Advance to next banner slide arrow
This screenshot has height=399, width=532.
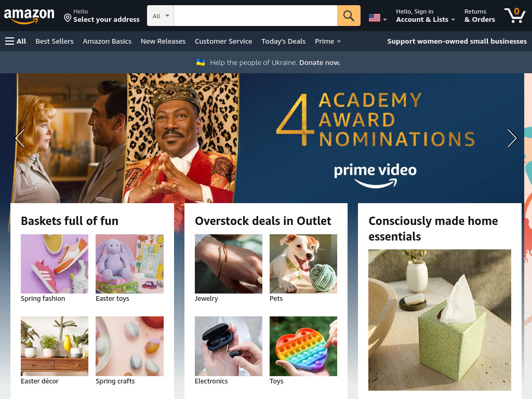click(x=512, y=138)
